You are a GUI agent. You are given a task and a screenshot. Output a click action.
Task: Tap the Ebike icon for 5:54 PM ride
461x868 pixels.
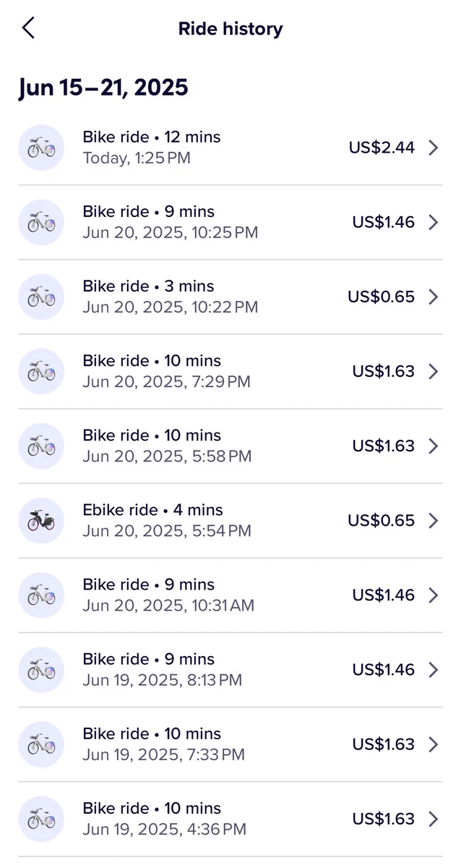pos(41,520)
